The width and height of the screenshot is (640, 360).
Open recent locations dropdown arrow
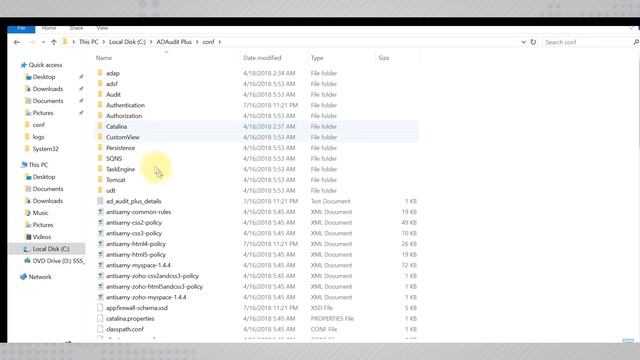coord(43,42)
